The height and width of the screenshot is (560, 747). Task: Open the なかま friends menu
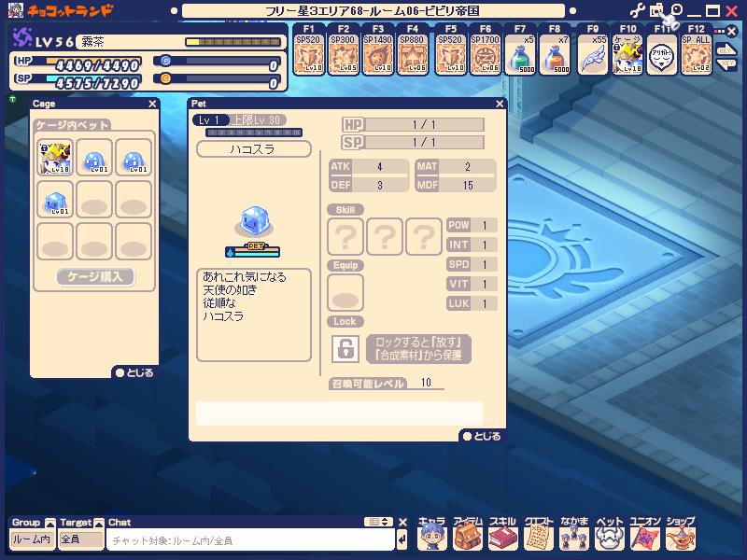574,533
